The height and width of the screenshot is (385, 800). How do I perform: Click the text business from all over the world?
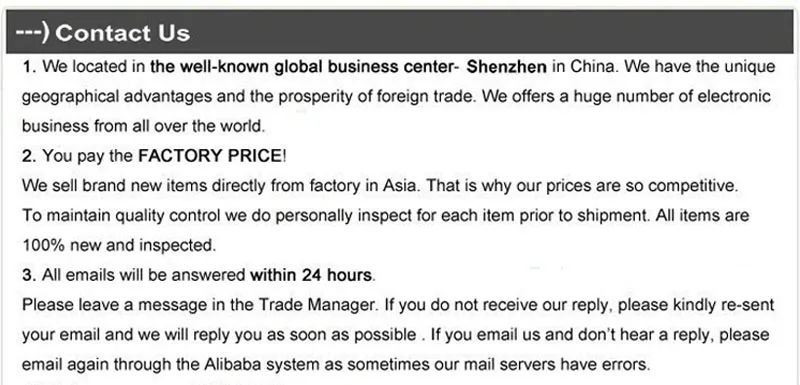143,126
